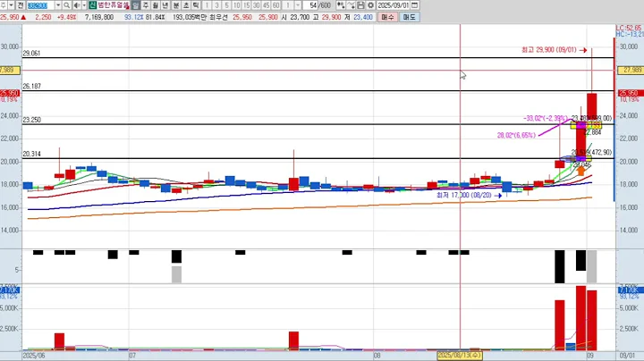Click the 범한퓨얼셀 stock name label
The height and width of the screenshot is (361, 644).
tap(114, 5)
